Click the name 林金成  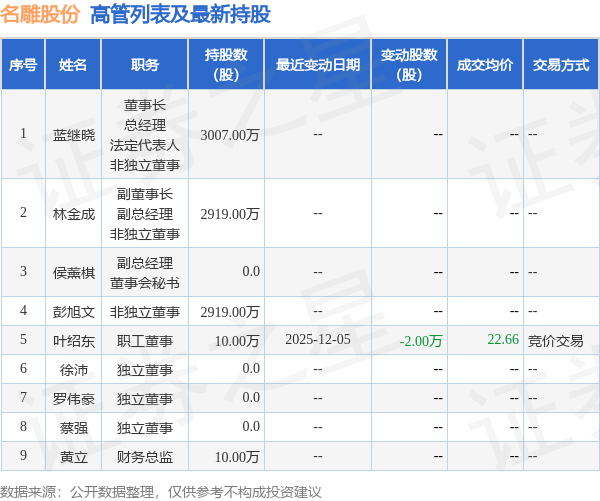(73, 214)
